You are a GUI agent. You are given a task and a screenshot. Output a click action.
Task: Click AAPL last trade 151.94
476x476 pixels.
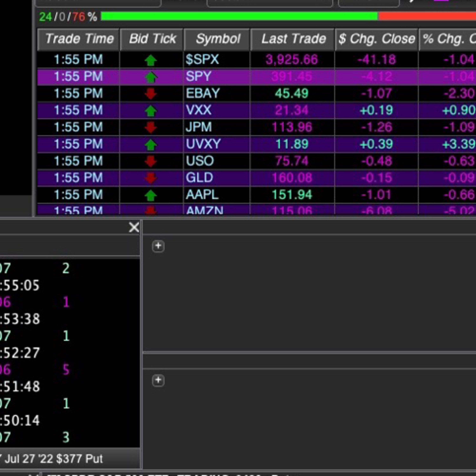click(x=292, y=195)
